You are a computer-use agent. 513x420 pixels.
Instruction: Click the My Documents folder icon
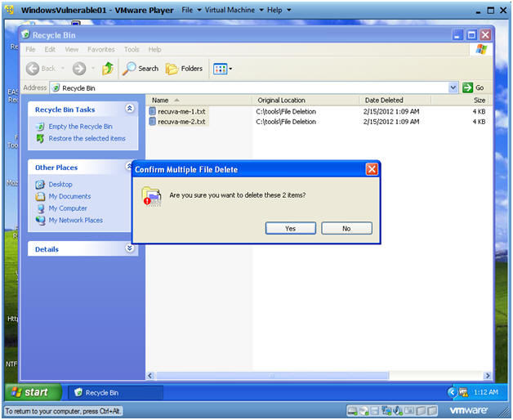(40, 196)
